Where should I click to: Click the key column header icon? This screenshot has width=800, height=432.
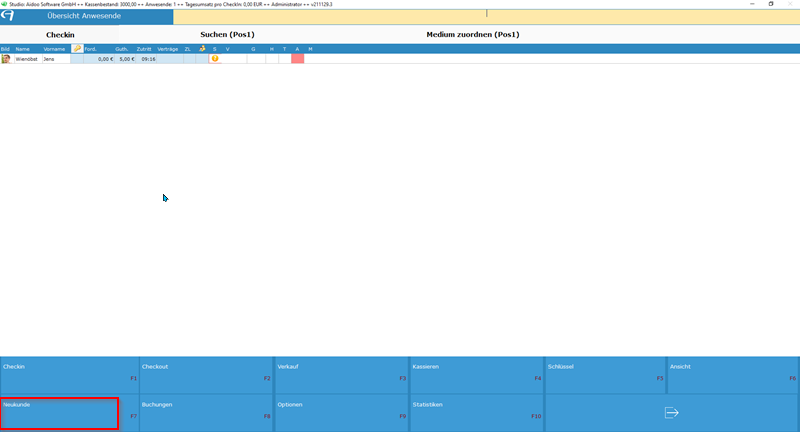[77, 48]
